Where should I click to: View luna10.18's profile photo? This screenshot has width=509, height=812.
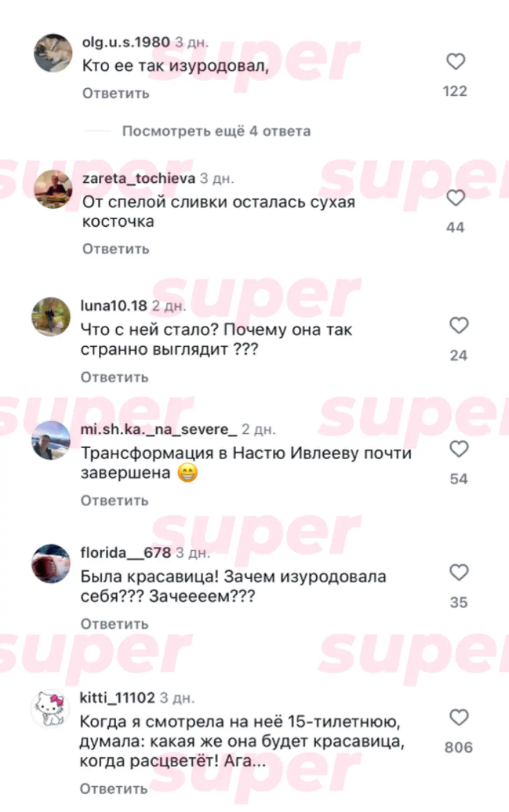pyautogui.click(x=51, y=317)
